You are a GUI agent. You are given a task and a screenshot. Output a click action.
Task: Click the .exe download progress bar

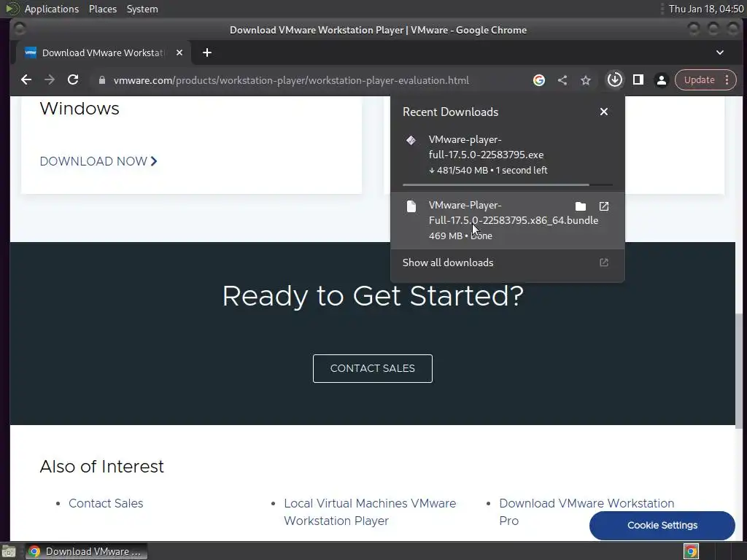[x=508, y=184]
